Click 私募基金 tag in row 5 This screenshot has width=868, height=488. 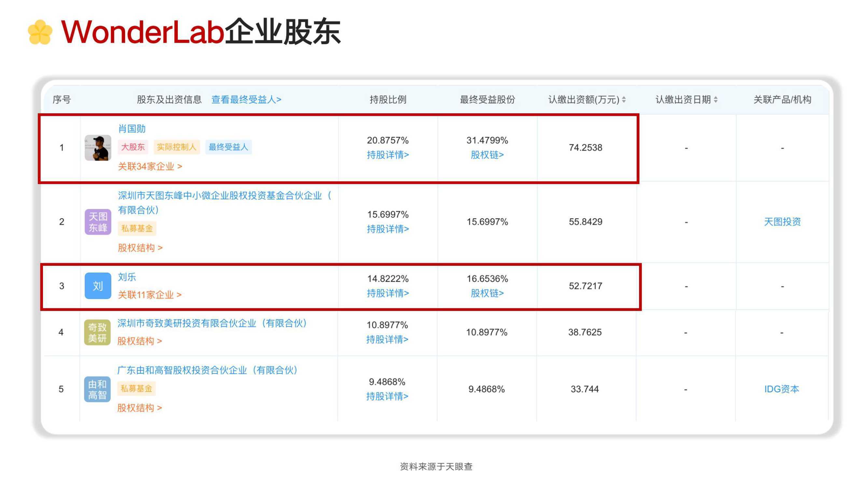tap(136, 389)
